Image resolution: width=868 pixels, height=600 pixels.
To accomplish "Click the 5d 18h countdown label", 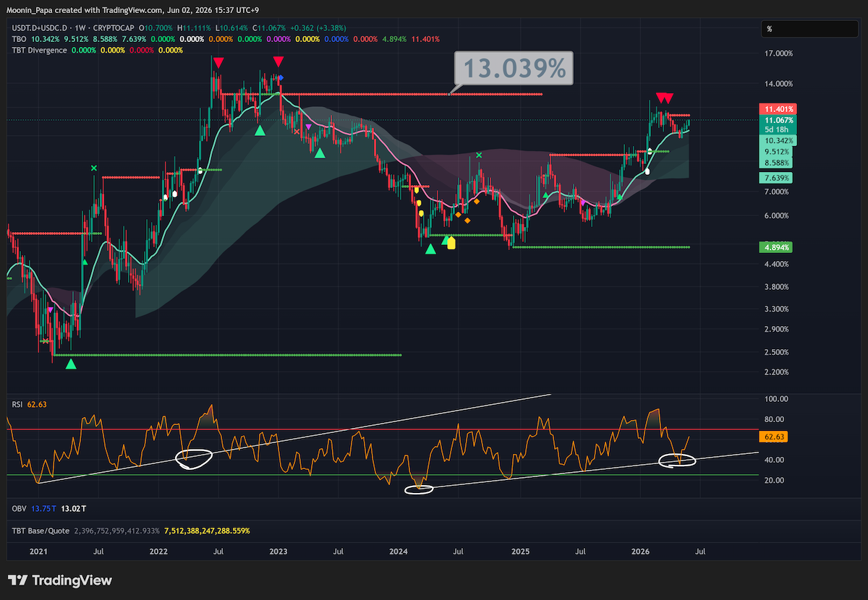I will tap(778, 129).
